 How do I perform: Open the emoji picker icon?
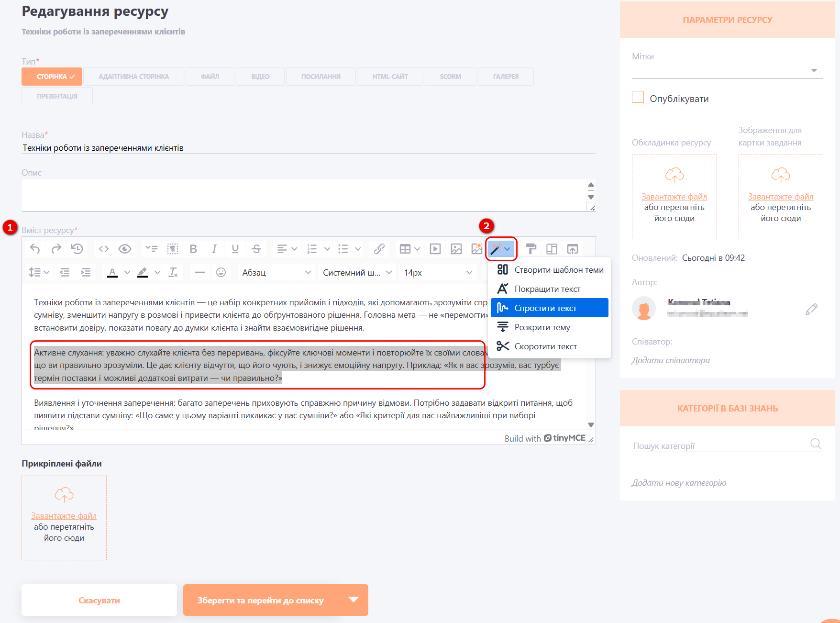click(221, 272)
